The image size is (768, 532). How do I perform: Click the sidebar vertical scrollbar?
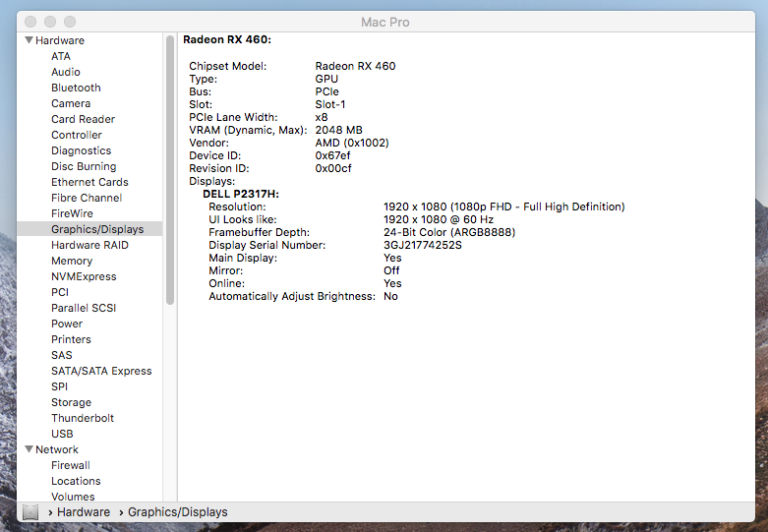pyautogui.click(x=170, y=170)
